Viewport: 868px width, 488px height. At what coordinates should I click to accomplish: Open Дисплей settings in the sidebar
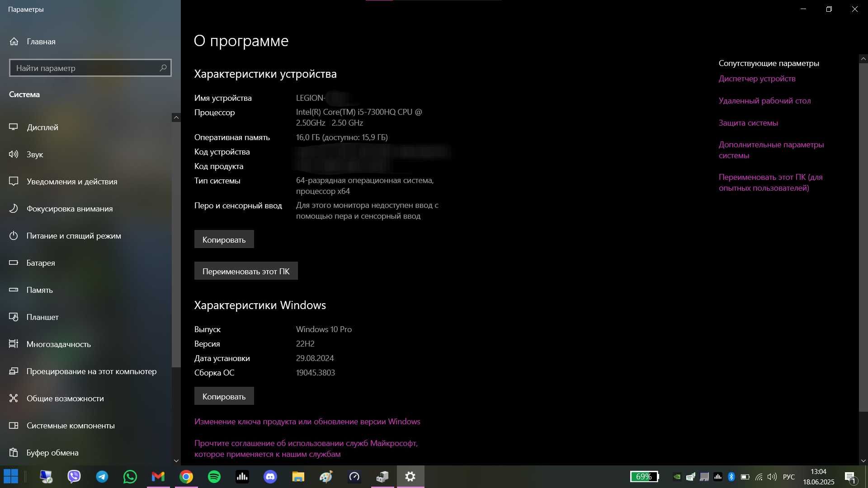[x=86, y=127]
